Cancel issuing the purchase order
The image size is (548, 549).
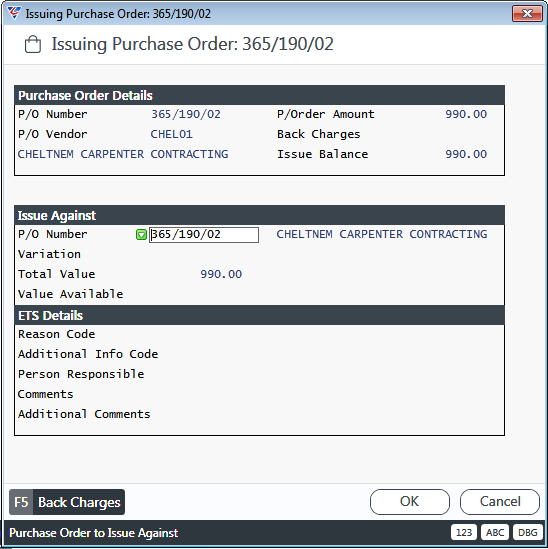point(500,502)
